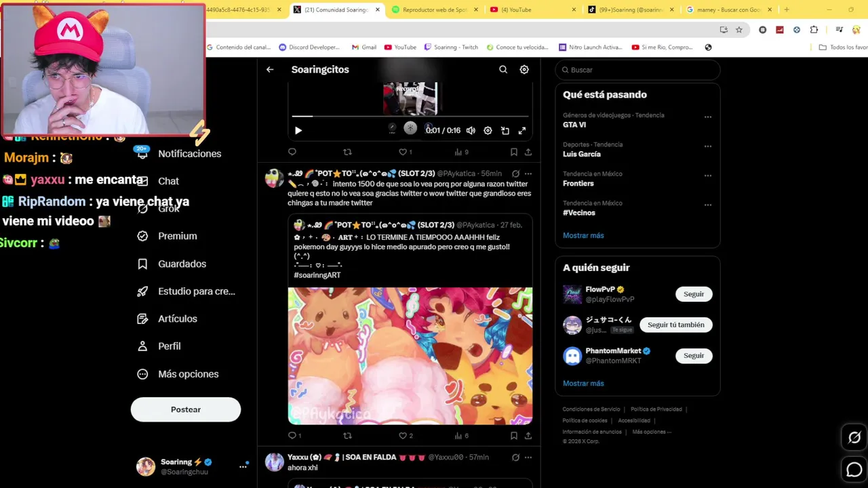Switch to the (4) YouTube tab

533,9
